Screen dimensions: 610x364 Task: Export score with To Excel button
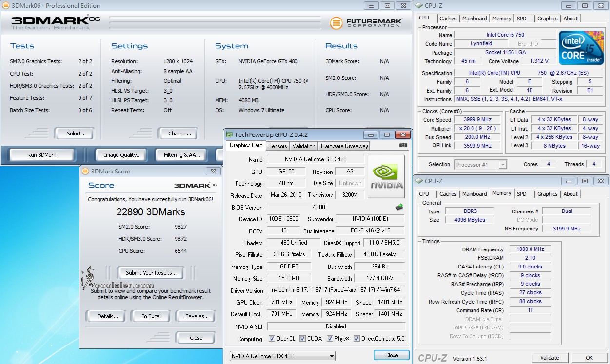pyautogui.click(x=151, y=316)
